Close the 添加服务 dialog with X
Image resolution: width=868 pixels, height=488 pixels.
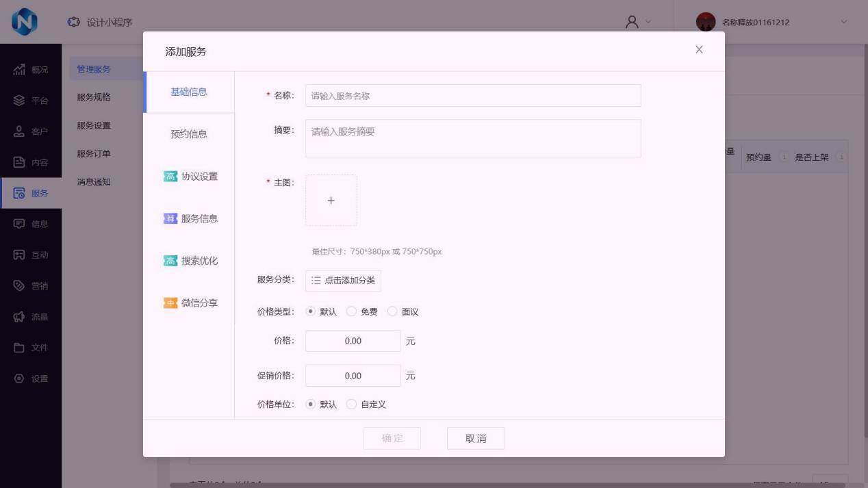pos(699,49)
